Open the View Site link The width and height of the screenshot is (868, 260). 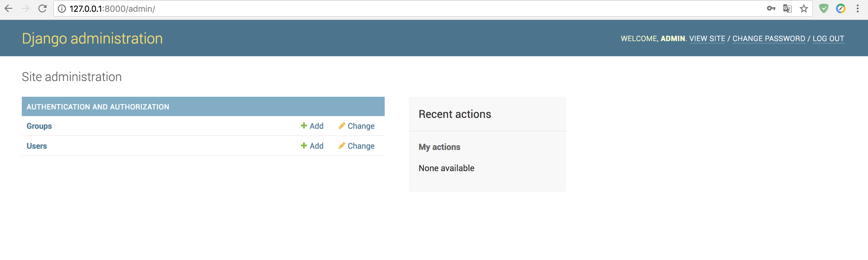[707, 39]
